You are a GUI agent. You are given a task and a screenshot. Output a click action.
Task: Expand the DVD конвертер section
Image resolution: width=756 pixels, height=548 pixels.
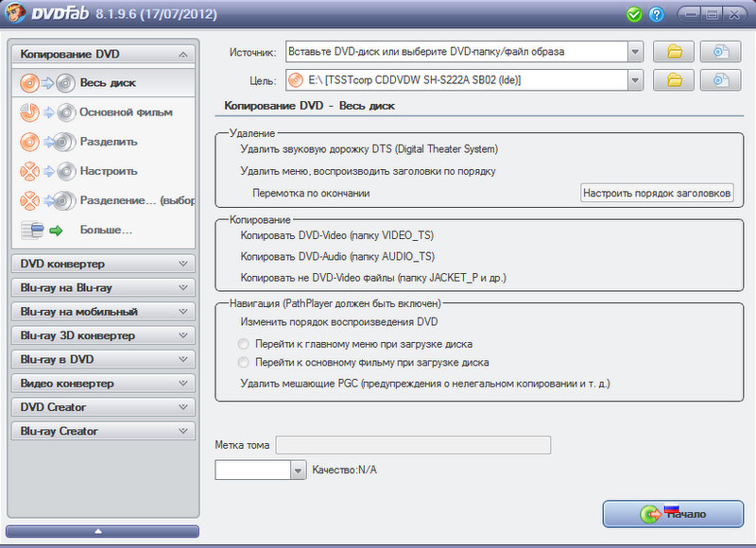[x=103, y=264]
